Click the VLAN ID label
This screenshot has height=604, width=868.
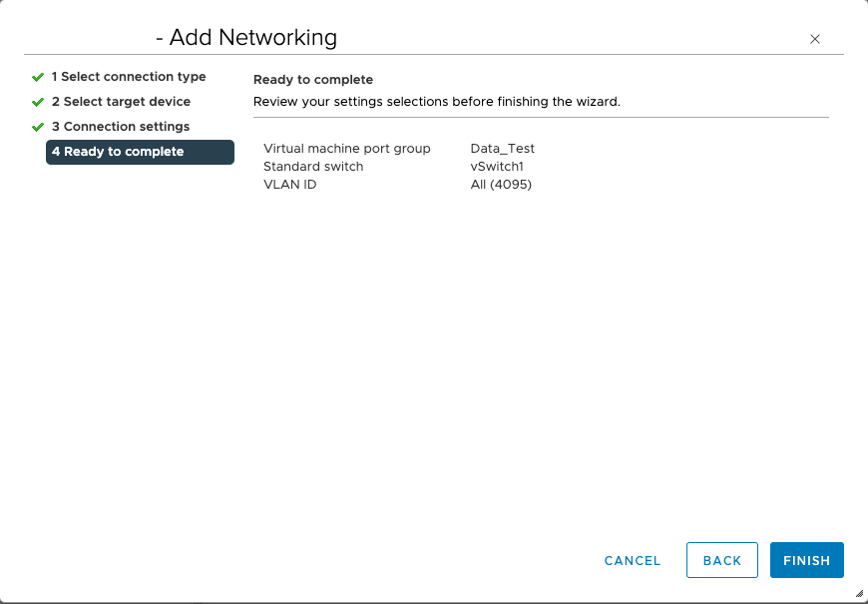pos(289,185)
